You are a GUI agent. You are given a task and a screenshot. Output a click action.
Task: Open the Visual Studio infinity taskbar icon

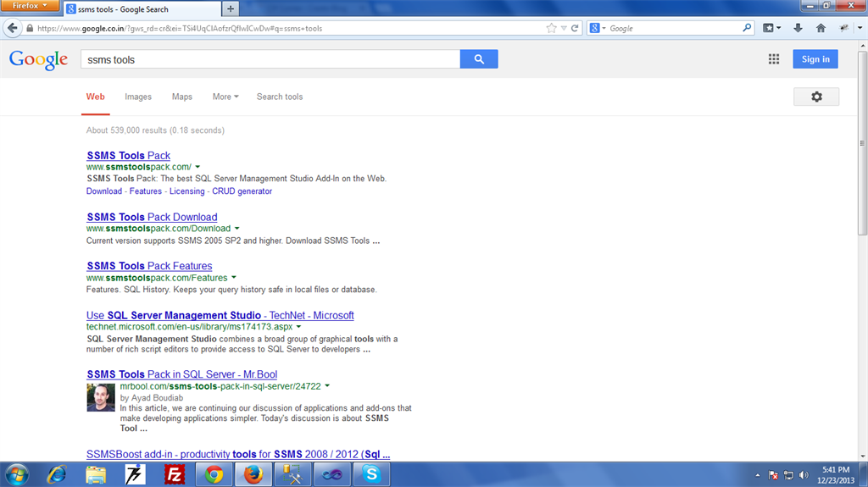[x=332, y=475]
